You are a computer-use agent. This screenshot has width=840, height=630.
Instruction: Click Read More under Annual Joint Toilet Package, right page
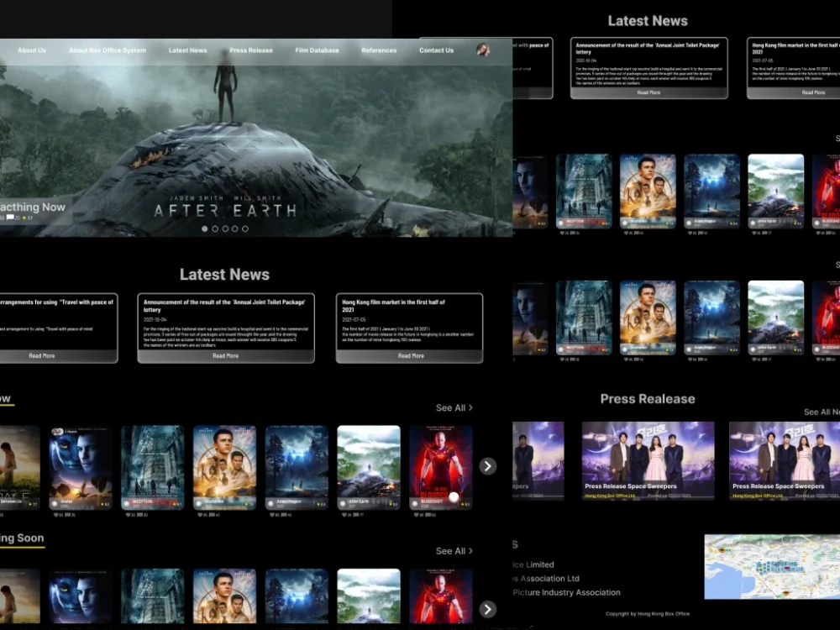tap(648, 92)
